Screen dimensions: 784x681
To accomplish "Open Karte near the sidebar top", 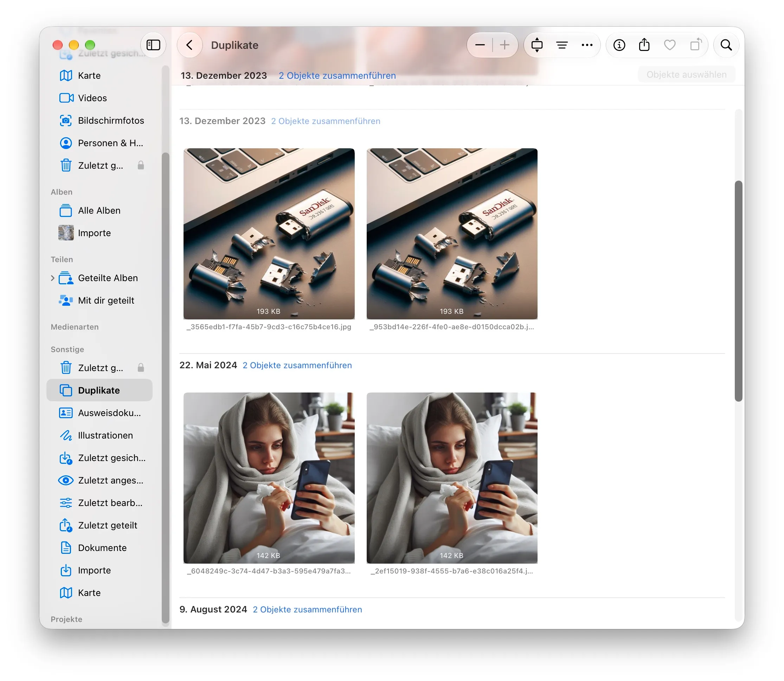I will (99, 76).
